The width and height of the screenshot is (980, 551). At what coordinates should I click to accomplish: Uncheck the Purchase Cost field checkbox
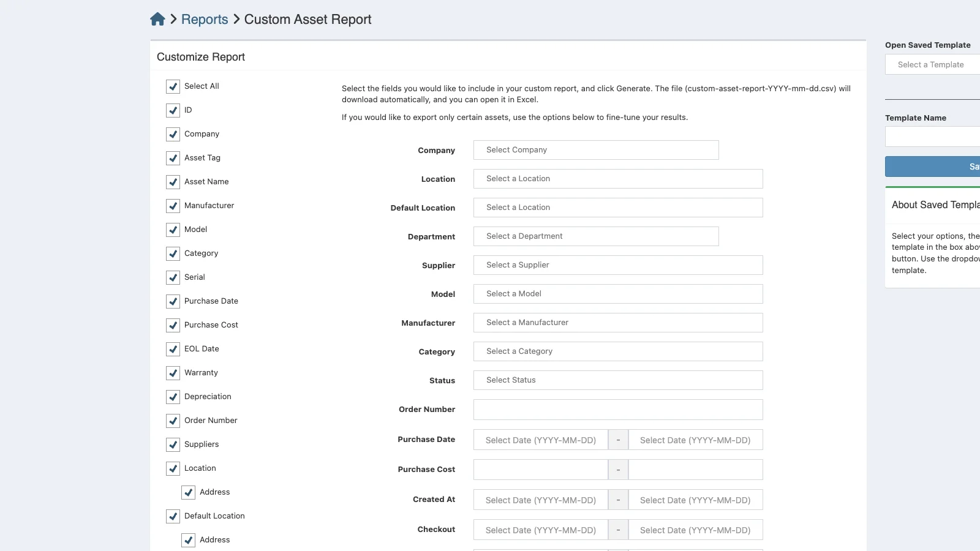point(173,325)
